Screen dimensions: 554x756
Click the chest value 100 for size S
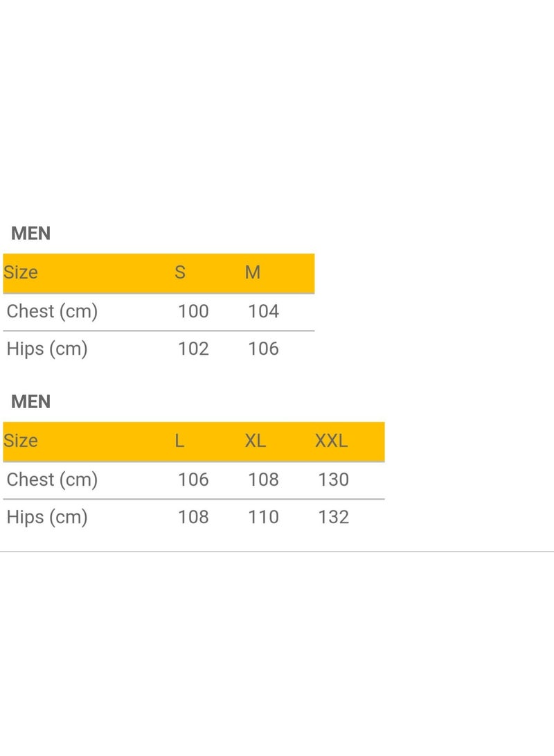pyautogui.click(x=193, y=312)
